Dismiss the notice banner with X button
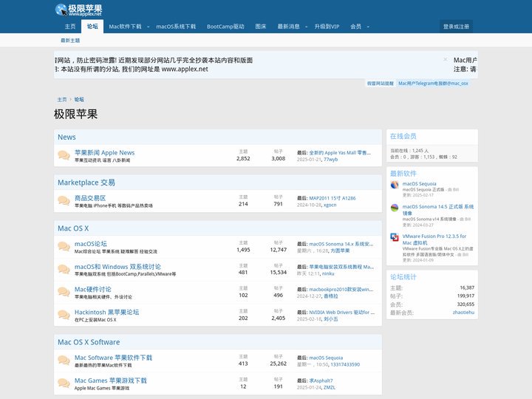 pos(445,59)
